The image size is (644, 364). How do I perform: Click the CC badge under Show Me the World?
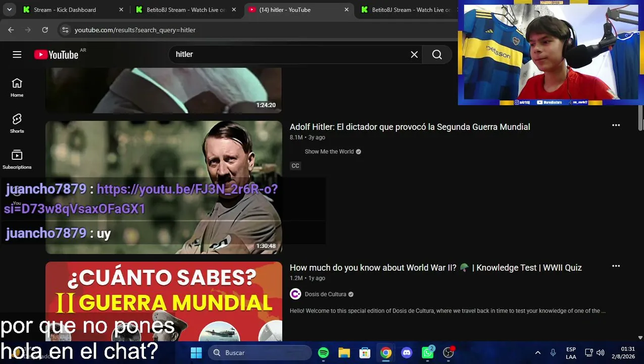point(295,166)
